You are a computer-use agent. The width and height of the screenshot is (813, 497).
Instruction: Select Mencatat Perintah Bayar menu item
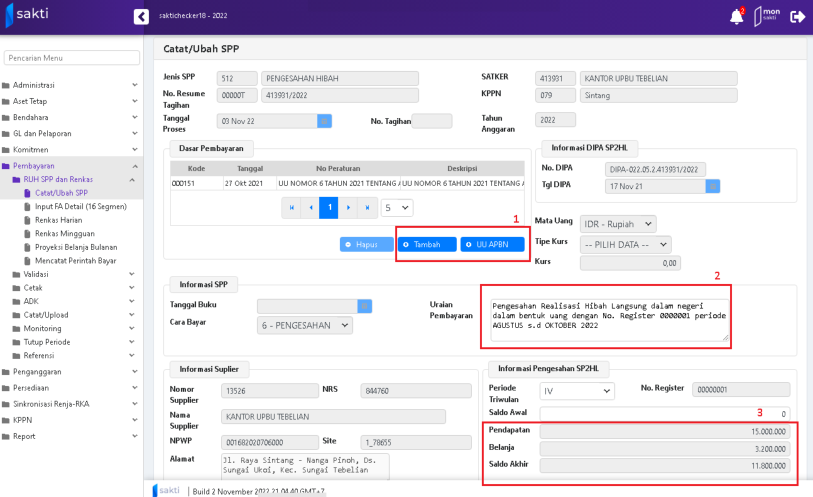pyautogui.click(x=76, y=260)
